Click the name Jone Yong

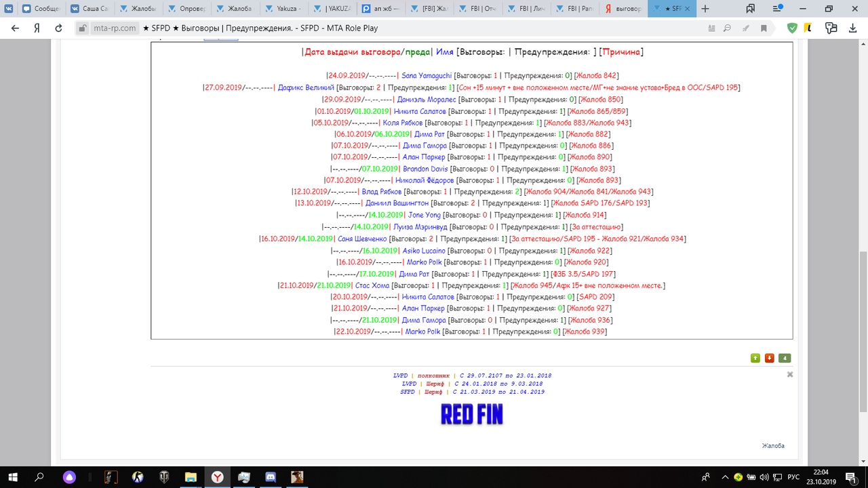425,216
